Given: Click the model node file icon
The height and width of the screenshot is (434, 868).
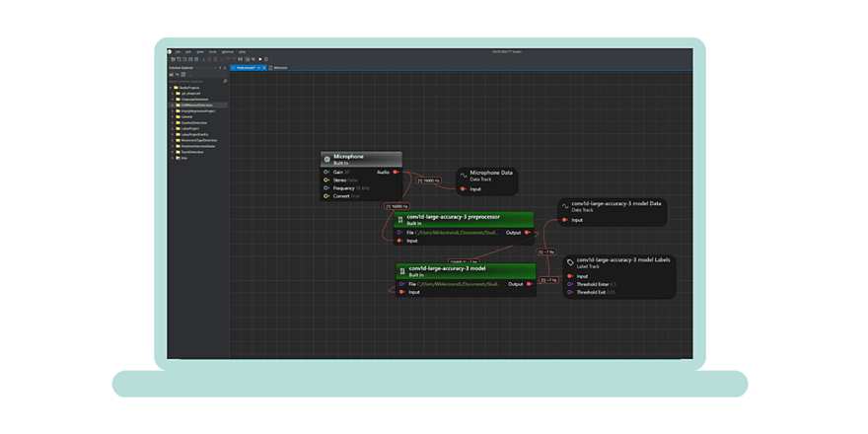Looking at the screenshot, I should coord(401,270).
